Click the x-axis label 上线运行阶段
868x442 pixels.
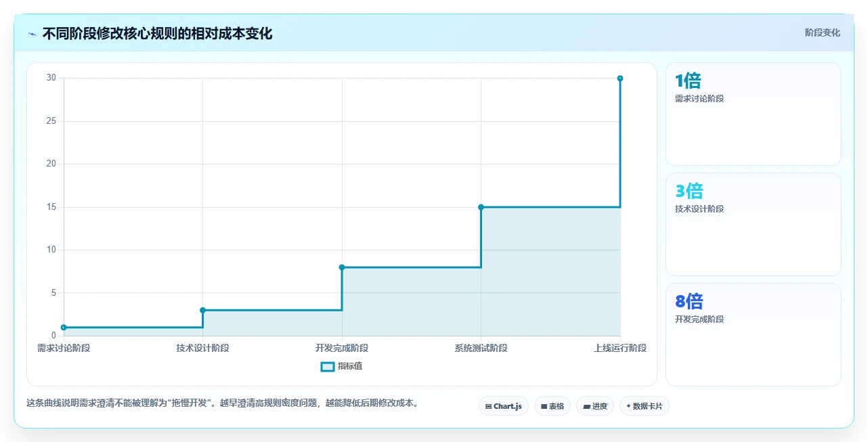point(620,348)
